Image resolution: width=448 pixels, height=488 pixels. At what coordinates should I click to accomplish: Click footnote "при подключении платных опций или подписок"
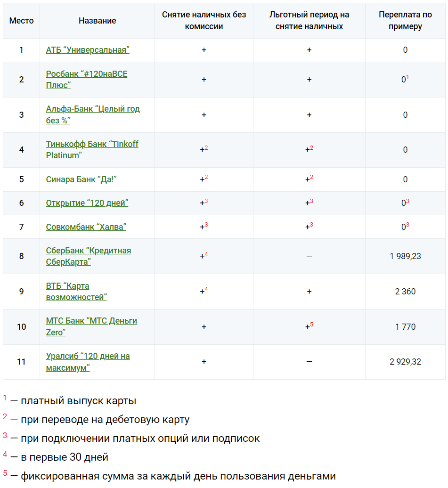point(140,439)
